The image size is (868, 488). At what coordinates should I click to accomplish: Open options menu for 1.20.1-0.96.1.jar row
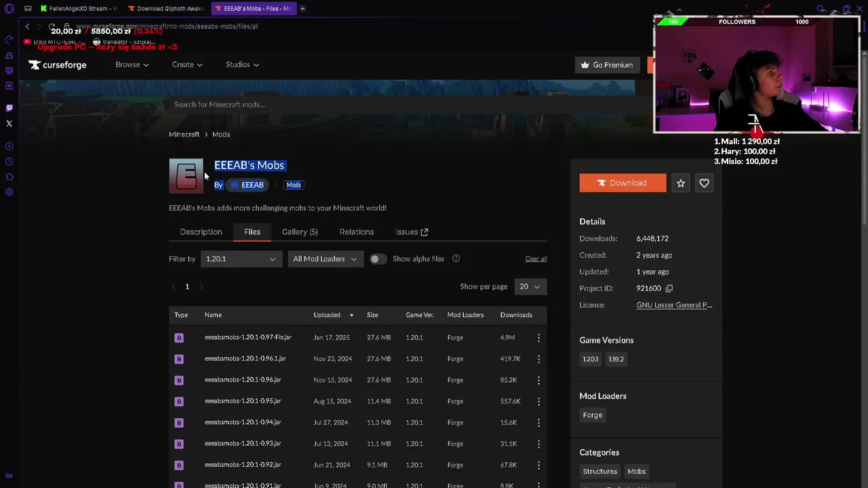click(538, 359)
